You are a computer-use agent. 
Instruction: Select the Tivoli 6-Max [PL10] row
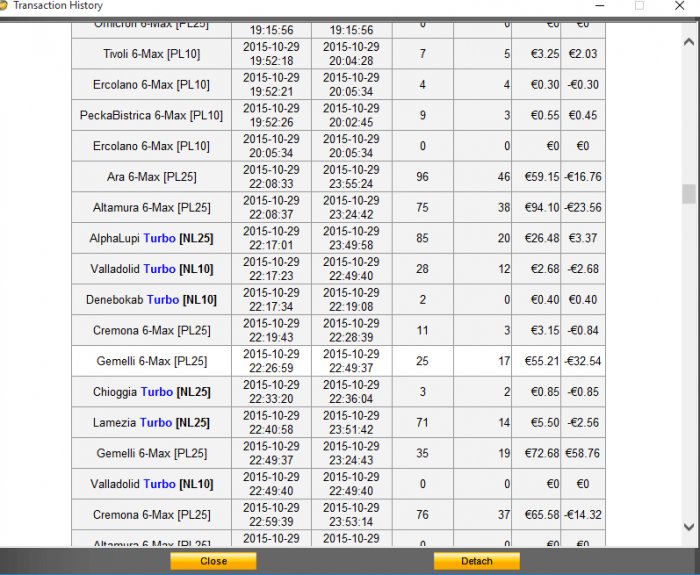pyautogui.click(x=338, y=54)
